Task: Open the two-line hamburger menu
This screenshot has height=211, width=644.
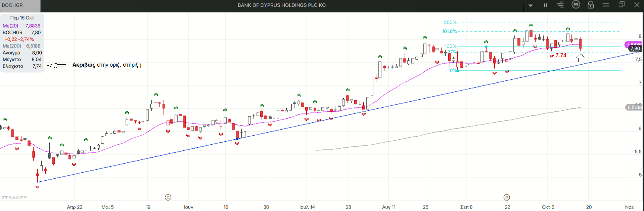Action: click(606, 5)
